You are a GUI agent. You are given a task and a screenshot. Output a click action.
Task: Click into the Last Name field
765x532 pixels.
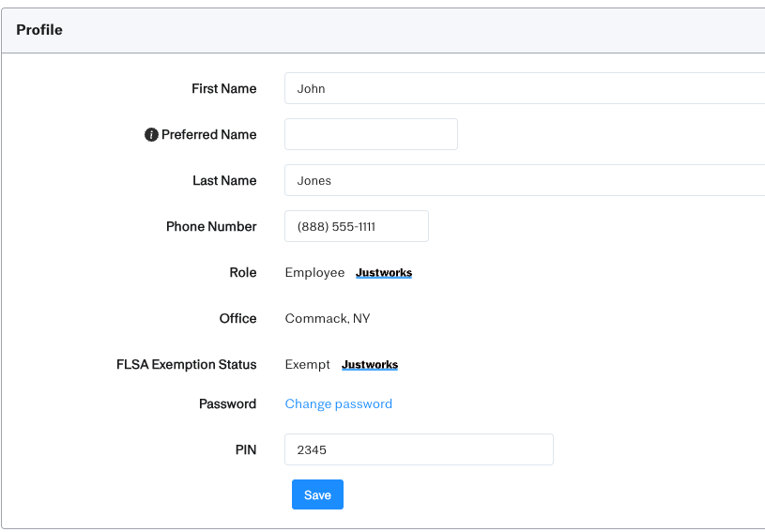pos(524,181)
